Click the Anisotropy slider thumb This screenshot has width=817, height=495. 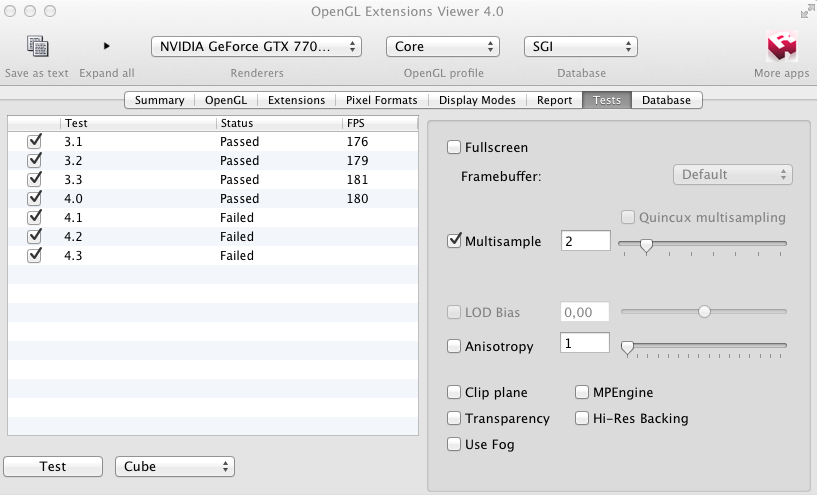pyautogui.click(x=627, y=348)
